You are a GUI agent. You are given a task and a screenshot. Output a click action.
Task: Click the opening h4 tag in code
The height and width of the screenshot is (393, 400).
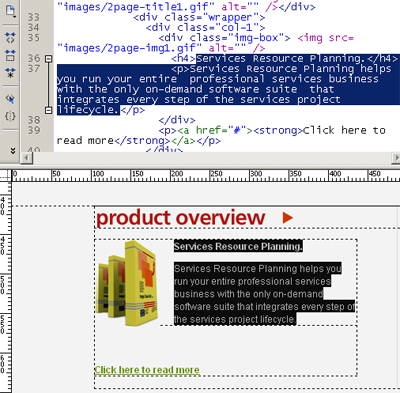[184, 59]
